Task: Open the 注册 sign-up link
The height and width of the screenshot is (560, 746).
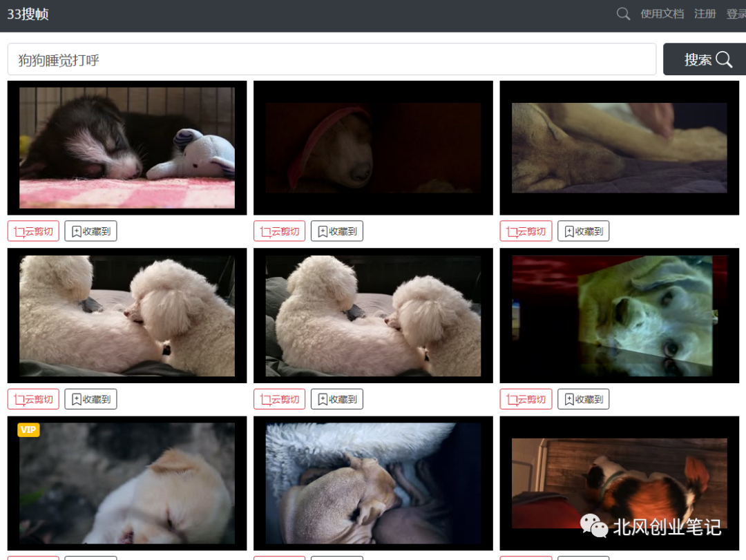Action: (x=705, y=14)
